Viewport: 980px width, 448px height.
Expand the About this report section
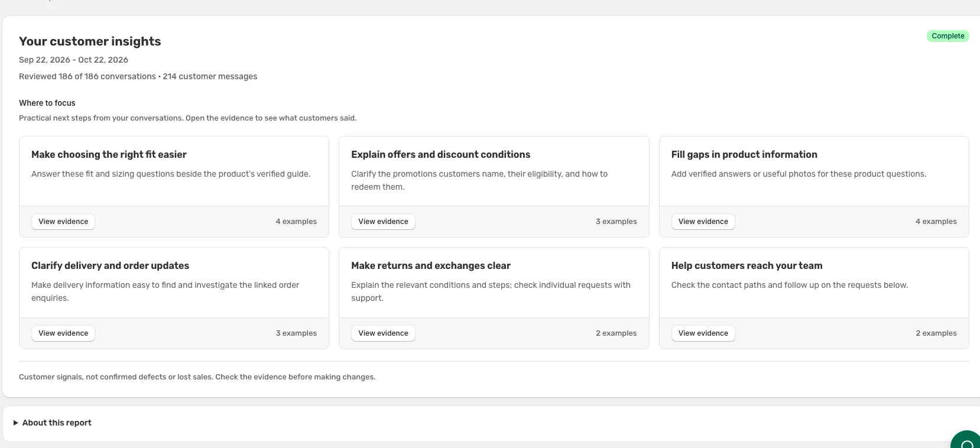(53, 423)
